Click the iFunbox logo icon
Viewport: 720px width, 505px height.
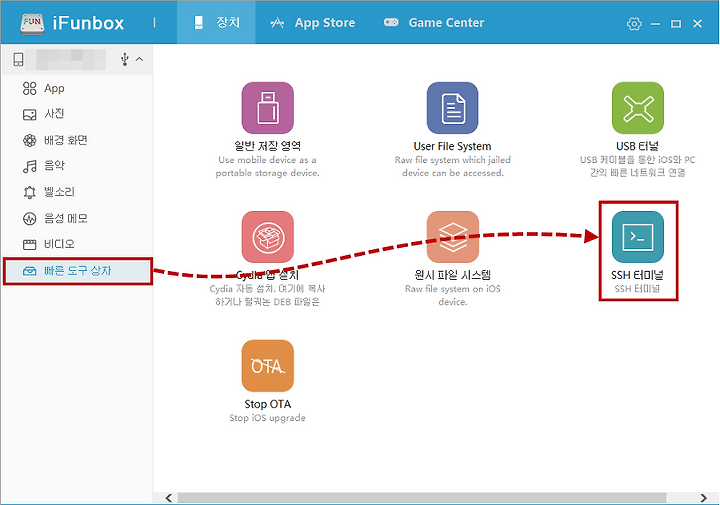32,23
